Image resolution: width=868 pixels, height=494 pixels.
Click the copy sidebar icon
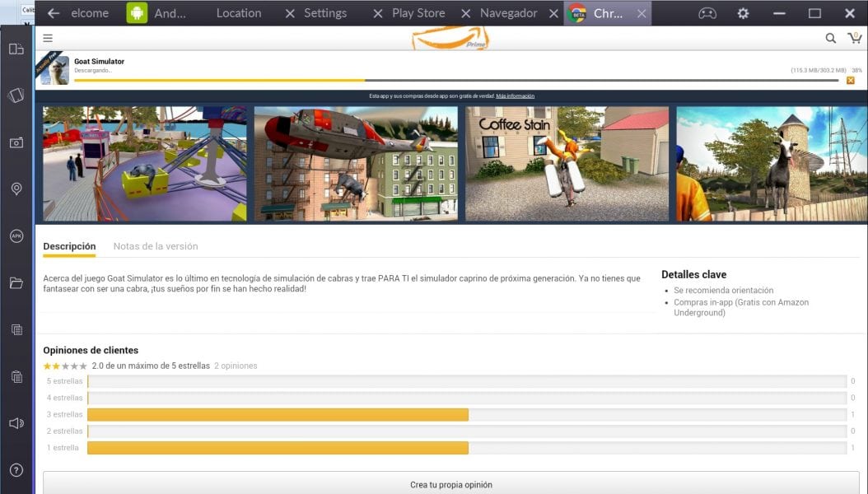pos(16,329)
